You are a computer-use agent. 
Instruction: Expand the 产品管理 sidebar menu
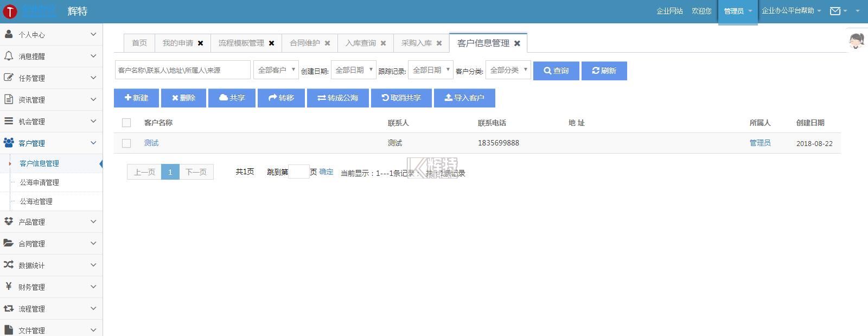click(x=51, y=222)
